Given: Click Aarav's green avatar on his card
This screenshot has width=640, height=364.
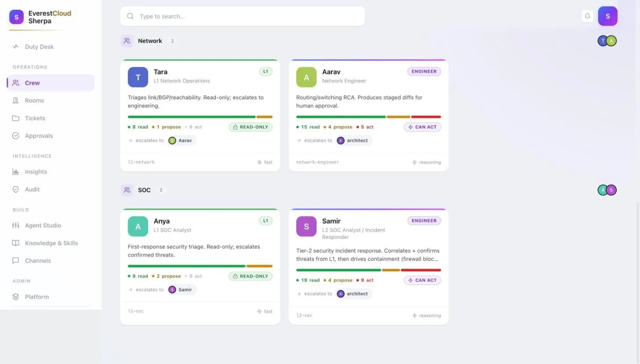Looking at the screenshot, I should point(306,77).
